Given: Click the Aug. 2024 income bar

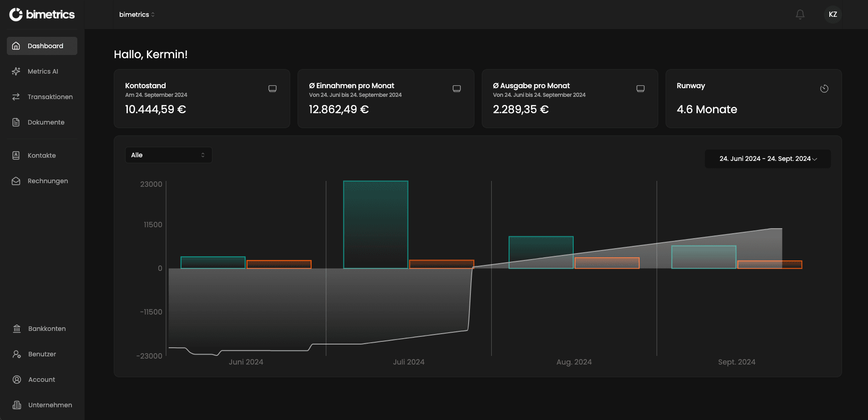Looking at the screenshot, I should tap(541, 252).
